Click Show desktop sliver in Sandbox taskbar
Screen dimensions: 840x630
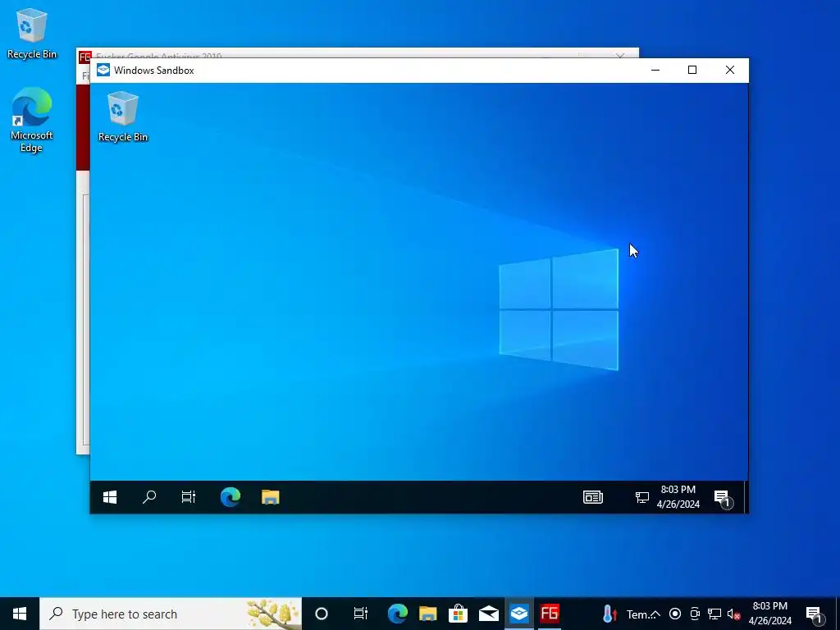746,497
